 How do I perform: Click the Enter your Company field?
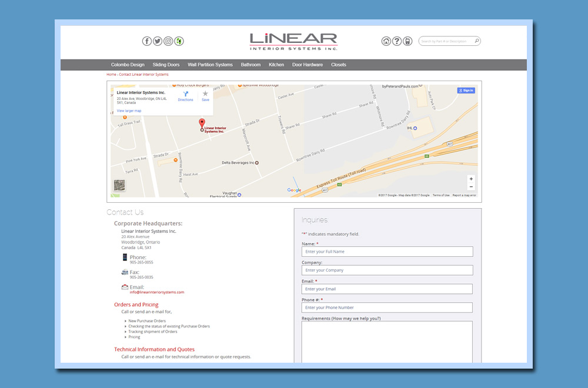(x=387, y=270)
